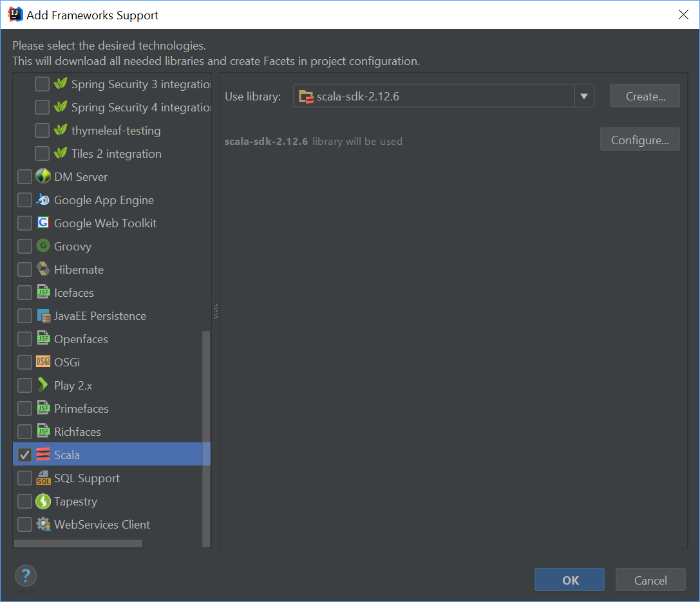Check the Openfaces checkbox

pyautogui.click(x=24, y=339)
